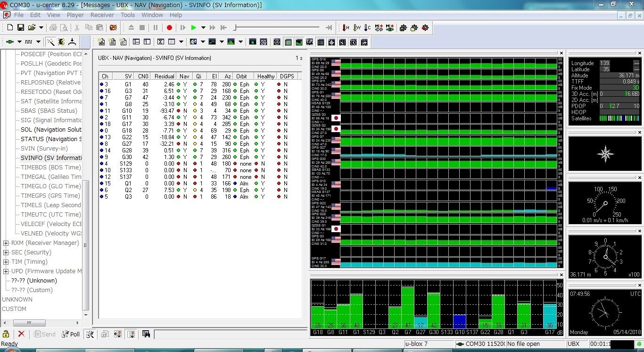This screenshot has height=352, width=644.
Task: Click the red X delete icon
Action: coord(21,334)
